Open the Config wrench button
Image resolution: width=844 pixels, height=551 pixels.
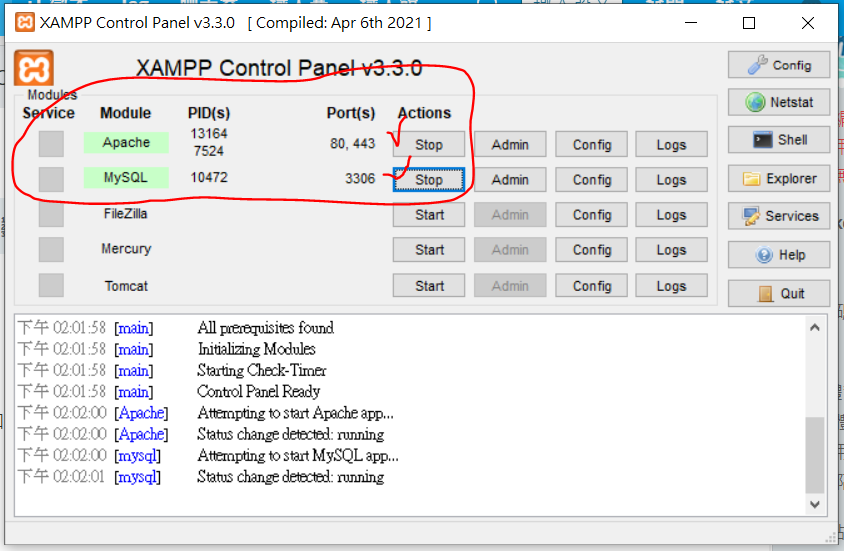(x=779, y=65)
